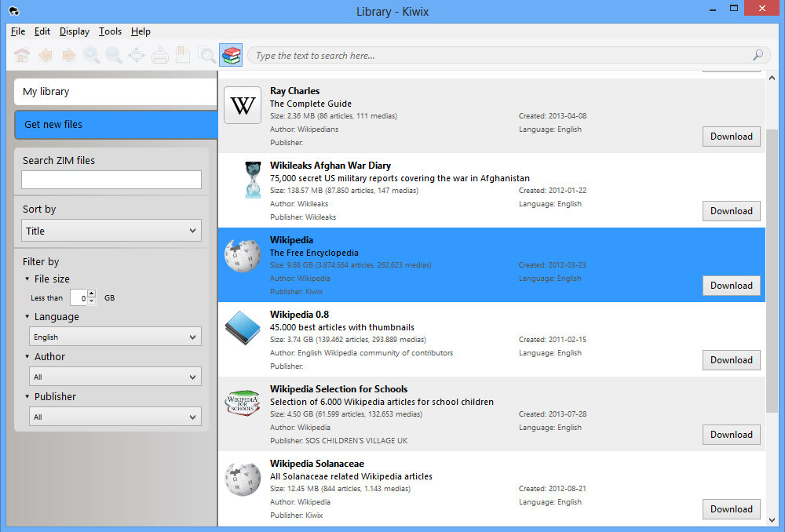Image resolution: width=785 pixels, height=532 pixels.
Task: Click 'Publisher: SOS CHILDREN'S VILLAGE UK' text
Action: [x=339, y=441]
